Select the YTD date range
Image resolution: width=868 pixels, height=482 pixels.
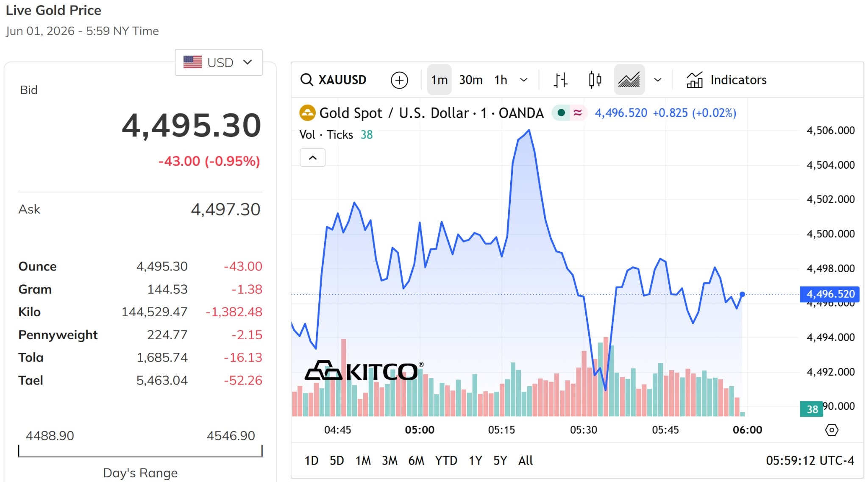(x=446, y=460)
